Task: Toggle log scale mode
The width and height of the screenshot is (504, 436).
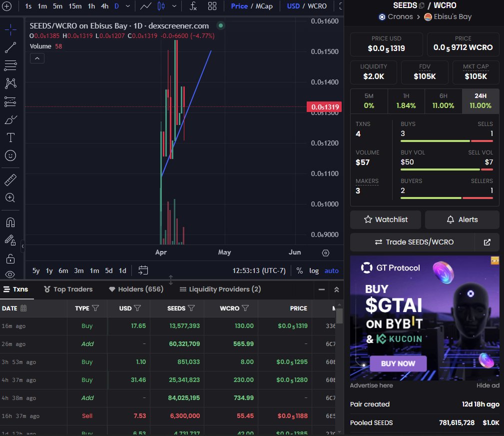Action: [x=314, y=270]
